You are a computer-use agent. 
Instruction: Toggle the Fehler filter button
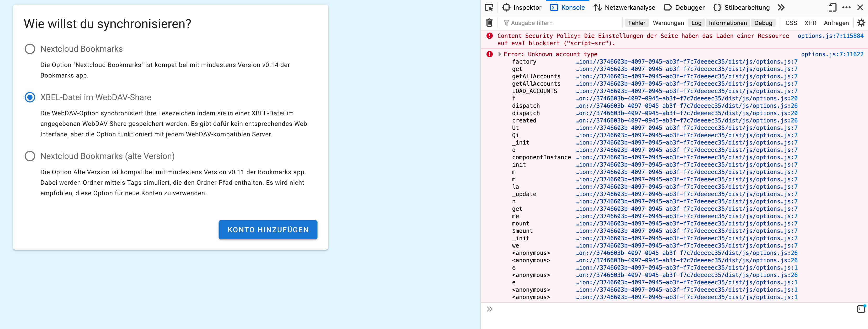pyautogui.click(x=637, y=23)
